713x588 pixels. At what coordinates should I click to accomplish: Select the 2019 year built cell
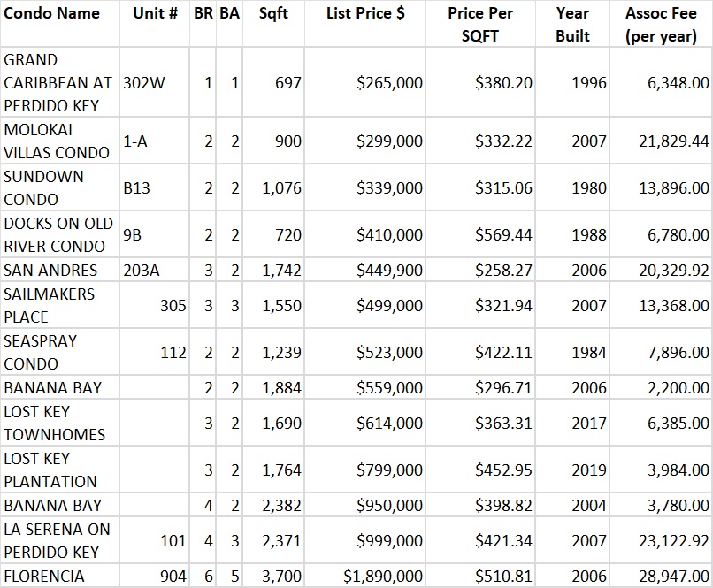click(x=588, y=470)
